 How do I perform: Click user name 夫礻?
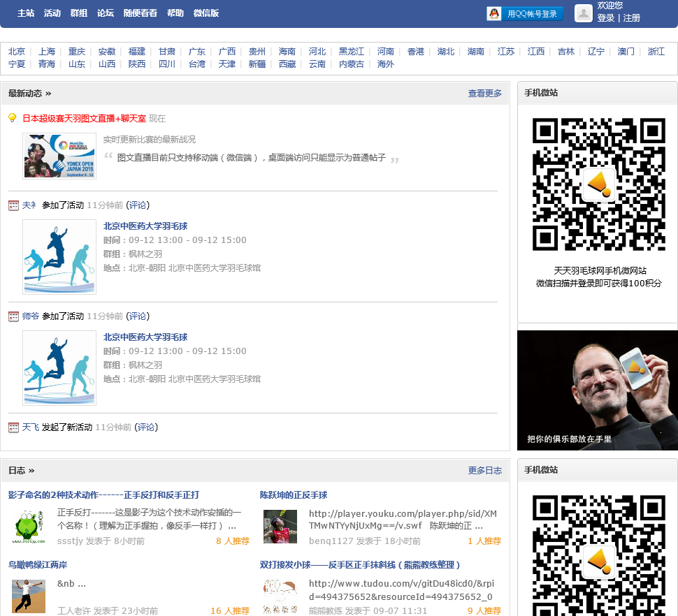tap(29, 205)
